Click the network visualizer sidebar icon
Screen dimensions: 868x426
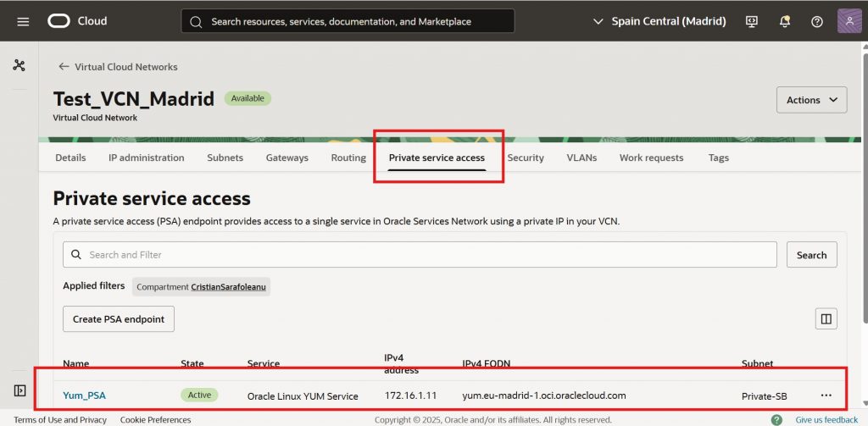pos(19,65)
